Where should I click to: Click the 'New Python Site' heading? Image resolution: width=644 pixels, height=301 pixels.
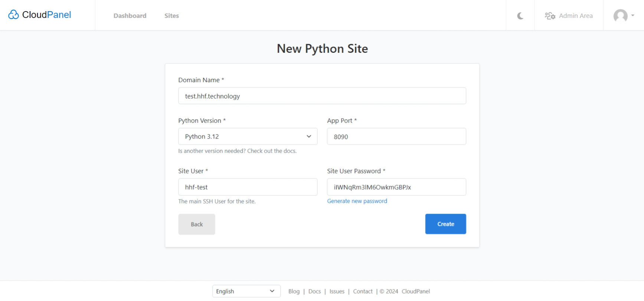click(322, 49)
